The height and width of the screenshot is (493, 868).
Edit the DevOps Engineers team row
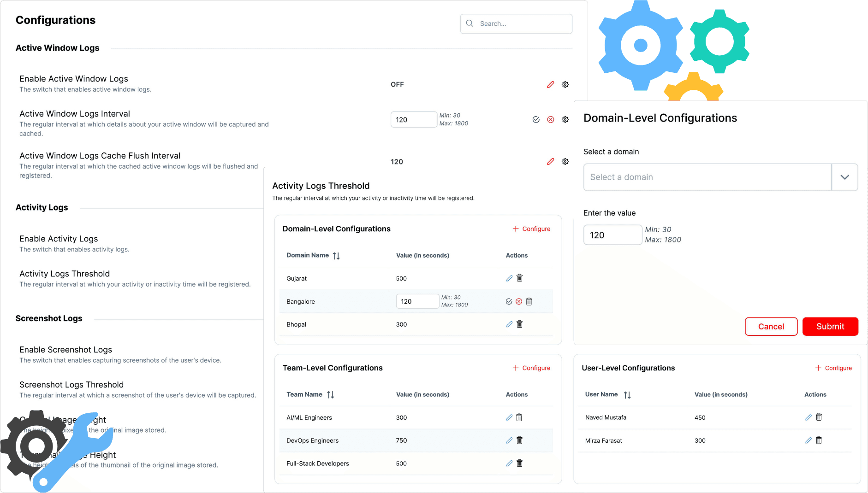509,440
